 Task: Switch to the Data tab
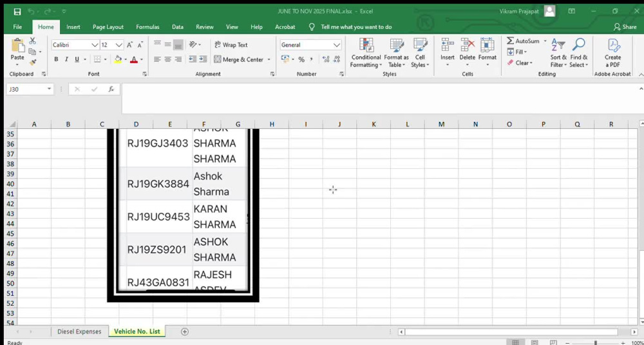point(178,26)
